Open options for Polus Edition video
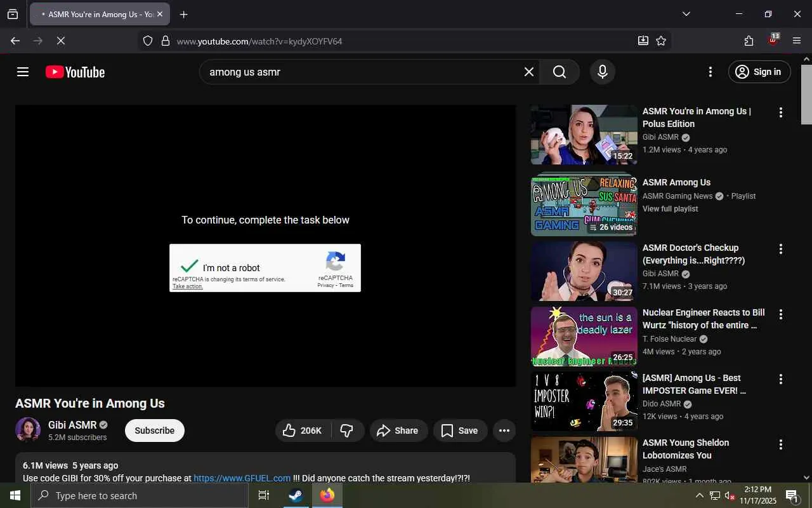Viewport: 812px width, 508px height. (x=781, y=112)
